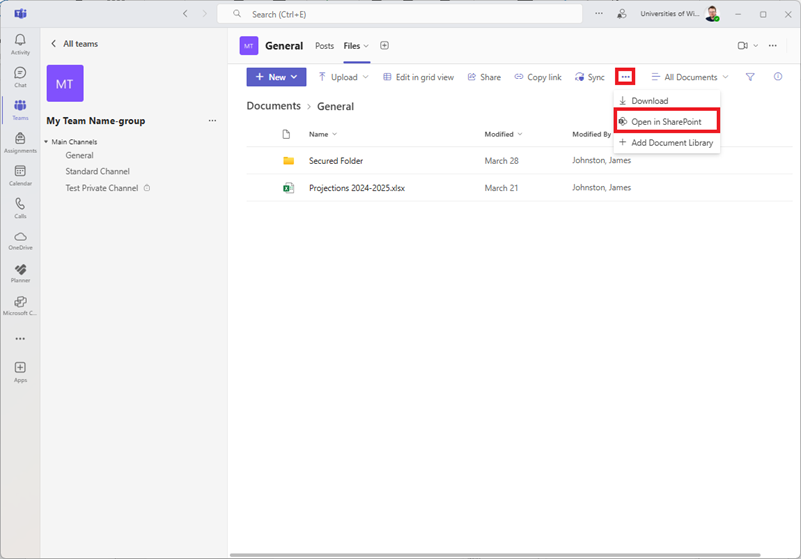Choose Download from the overflow menu
This screenshot has height=559, width=801.
coord(649,101)
